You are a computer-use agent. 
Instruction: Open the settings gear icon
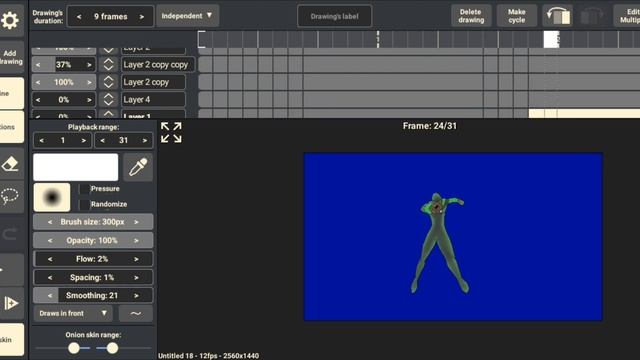point(10,20)
